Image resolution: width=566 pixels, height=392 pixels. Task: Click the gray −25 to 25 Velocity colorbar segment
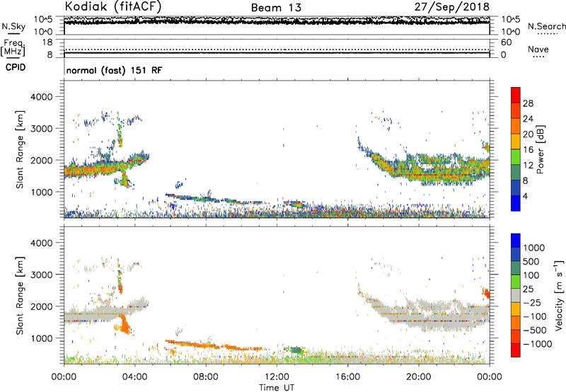pos(516,296)
